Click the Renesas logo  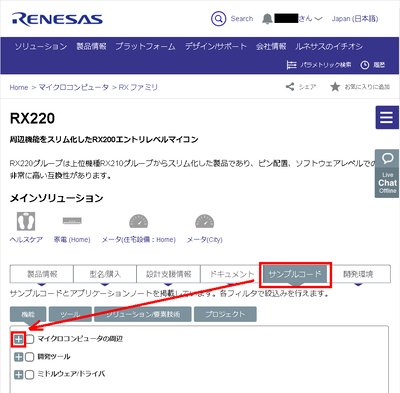coord(57,19)
